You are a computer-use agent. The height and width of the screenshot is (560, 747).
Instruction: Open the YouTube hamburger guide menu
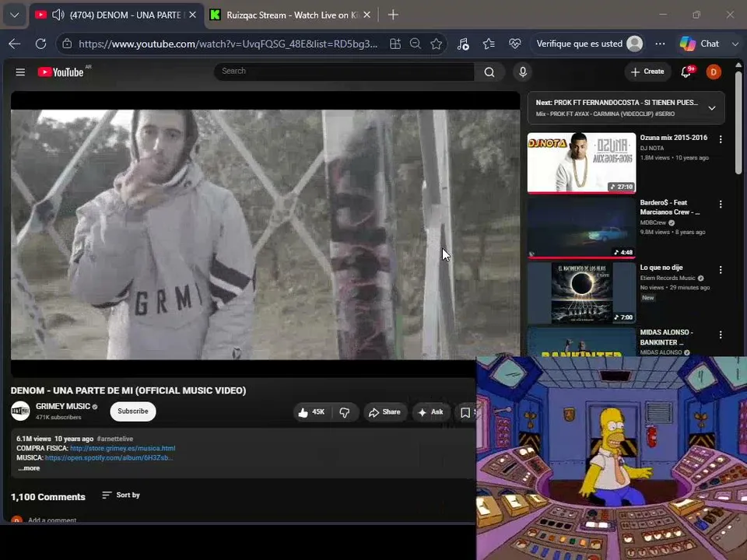[x=20, y=72]
